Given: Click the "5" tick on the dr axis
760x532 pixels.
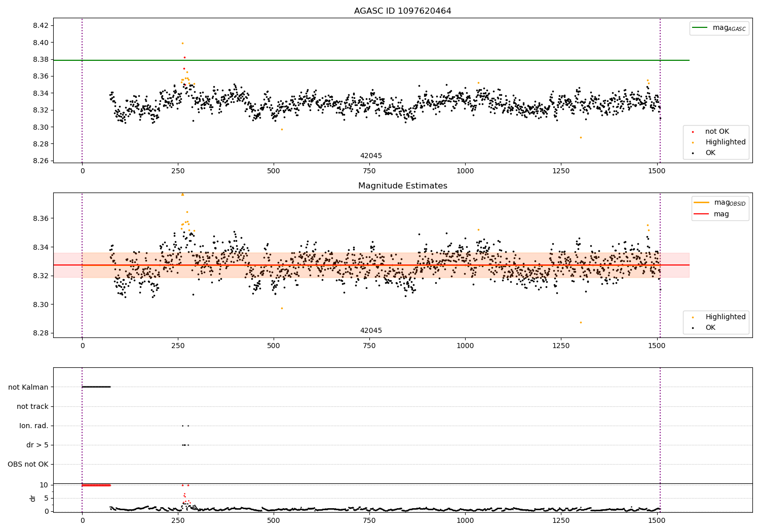Looking at the screenshot, I should [46, 498].
